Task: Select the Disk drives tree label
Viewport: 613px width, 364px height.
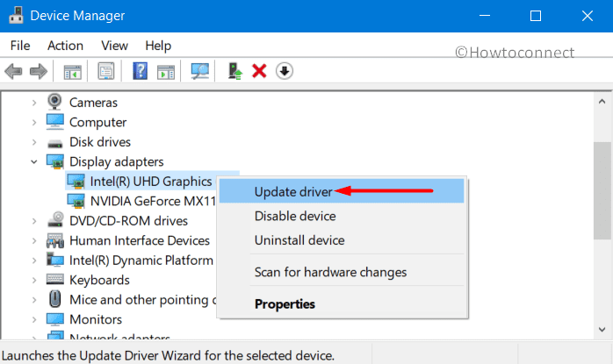Action: pos(100,142)
